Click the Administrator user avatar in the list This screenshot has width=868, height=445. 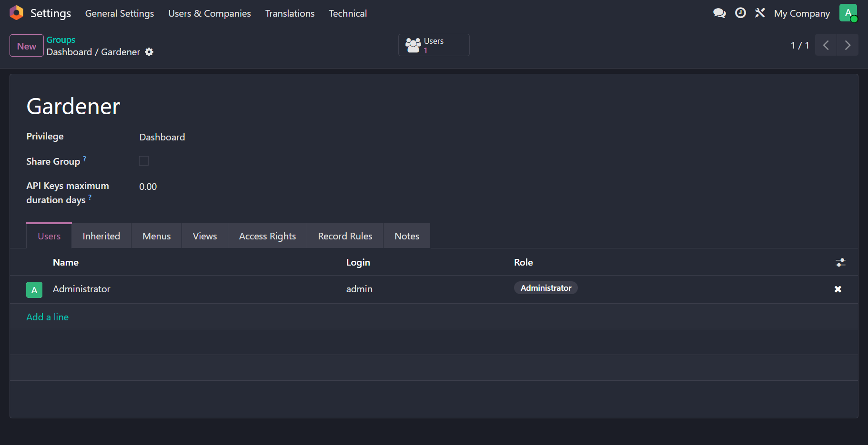(34, 290)
